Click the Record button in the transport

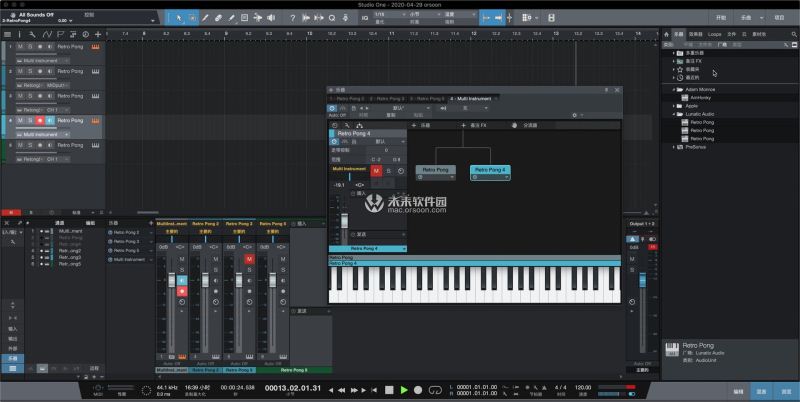(x=418, y=390)
